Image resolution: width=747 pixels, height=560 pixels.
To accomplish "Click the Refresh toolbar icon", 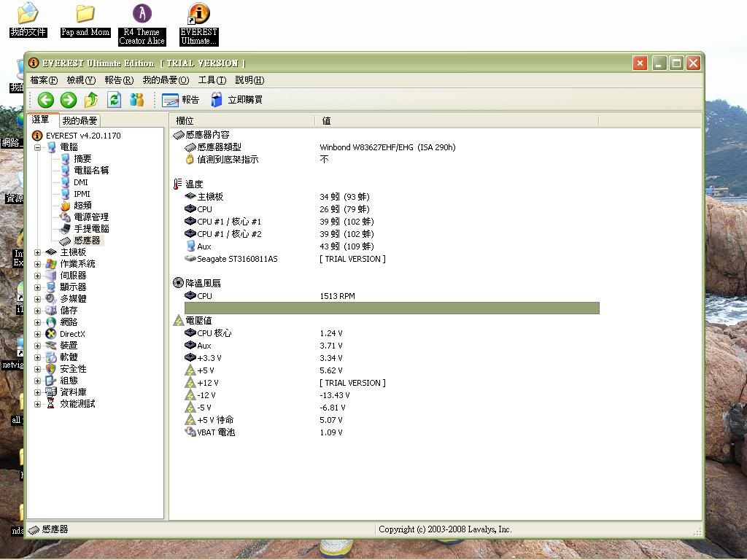I will click(114, 100).
